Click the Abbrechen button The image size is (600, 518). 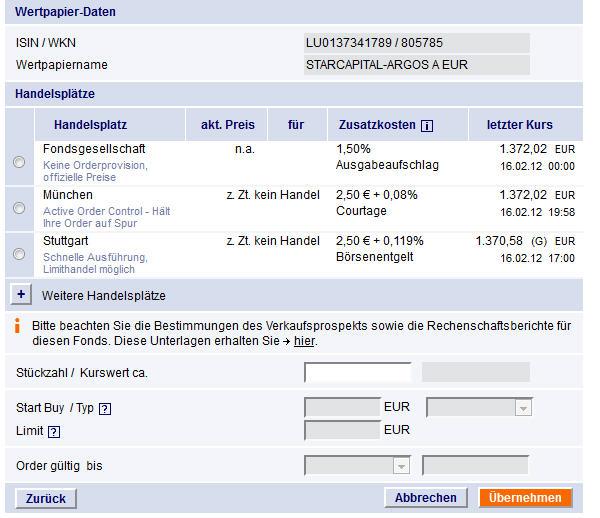click(x=425, y=498)
